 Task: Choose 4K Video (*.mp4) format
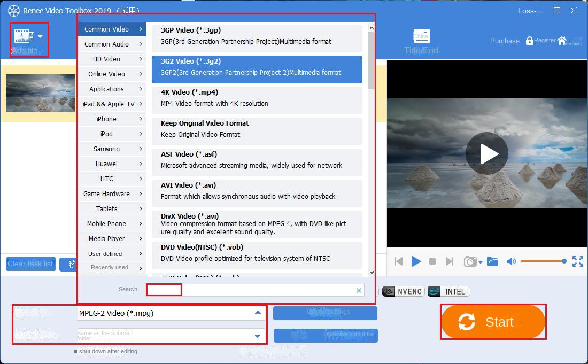(257, 100)
